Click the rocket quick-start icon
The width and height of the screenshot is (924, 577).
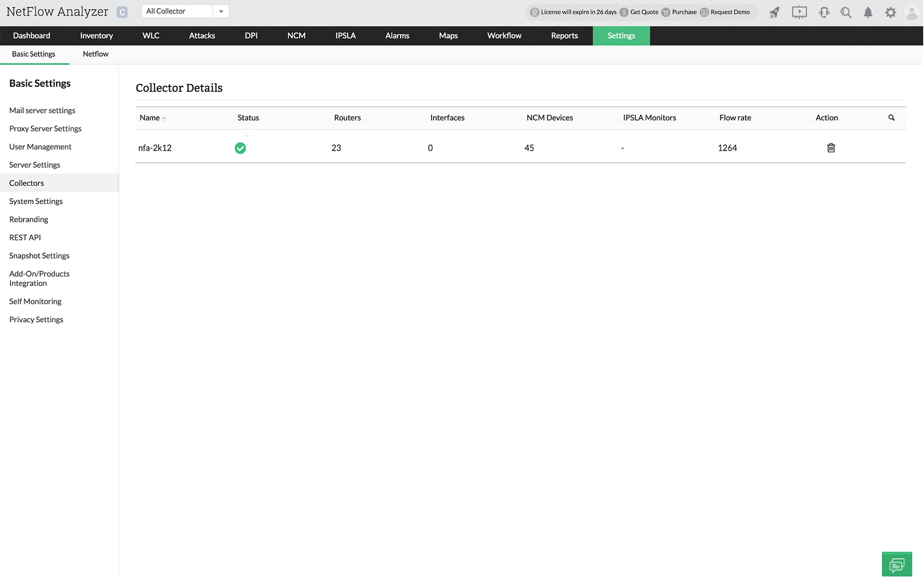pos(774,12)
